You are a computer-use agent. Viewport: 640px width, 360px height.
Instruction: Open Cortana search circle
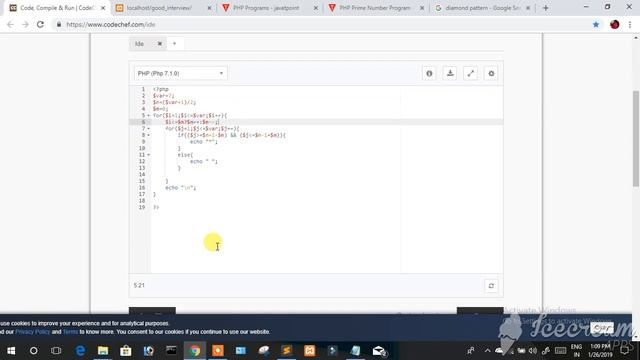pyautogui.click(x=33, y=351)
